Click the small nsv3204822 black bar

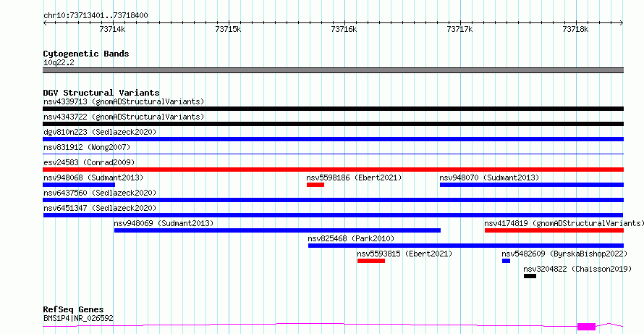pos(530,276)
